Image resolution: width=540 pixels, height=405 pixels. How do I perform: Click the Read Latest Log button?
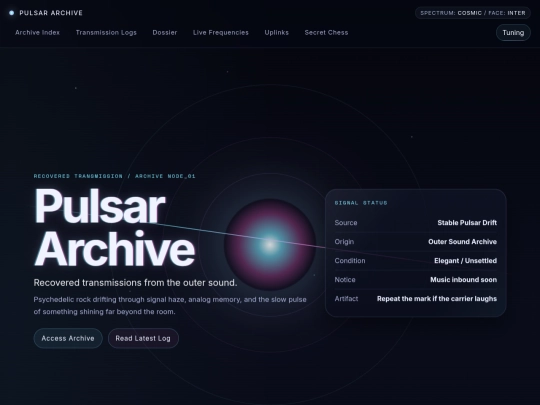tap(143, 338)
